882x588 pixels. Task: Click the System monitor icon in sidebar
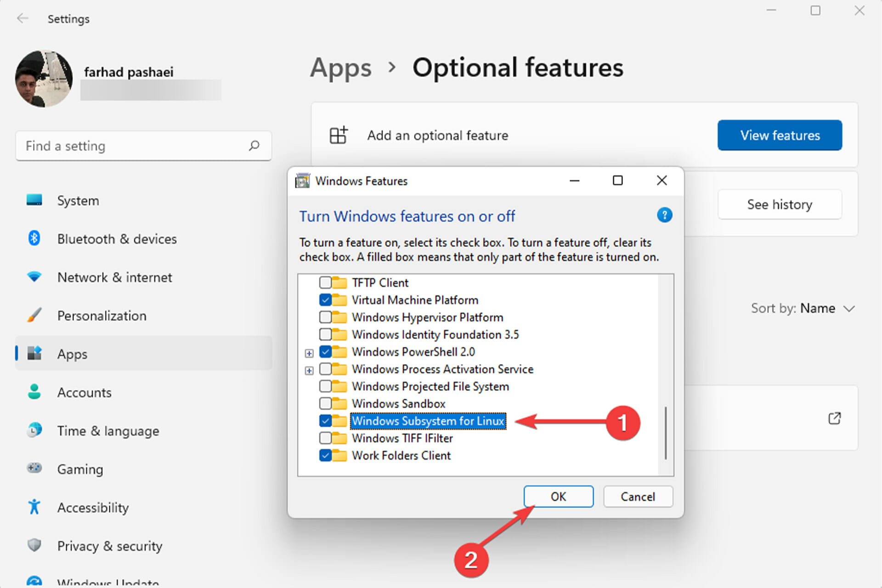click(x=34, y=200)
